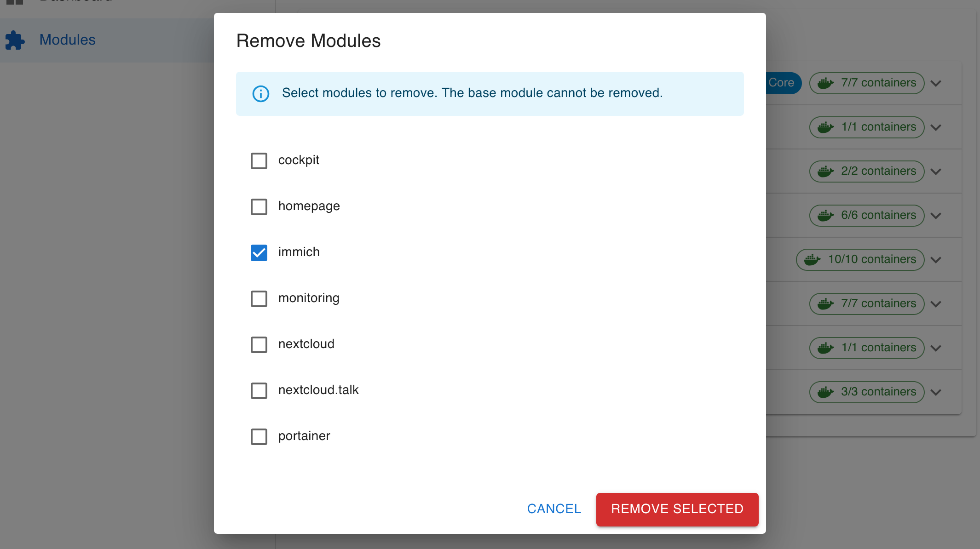The image size is (980, 549).
Task: Click the info icon in the blue banner
Action: [x=261, y=93]
